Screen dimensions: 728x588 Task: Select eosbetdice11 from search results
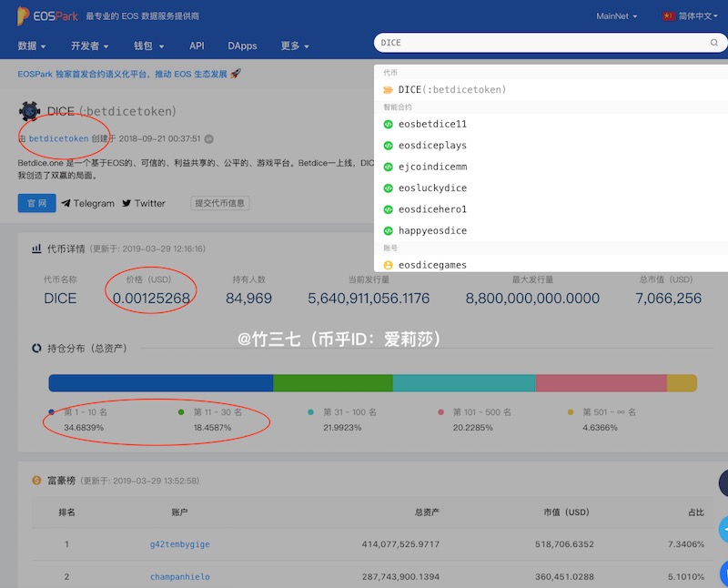pyautogui.click(x=551, y=124)
